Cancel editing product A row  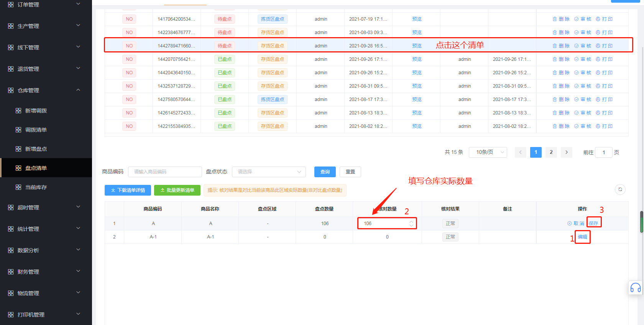pyautogui.click(x=576, y=224)
